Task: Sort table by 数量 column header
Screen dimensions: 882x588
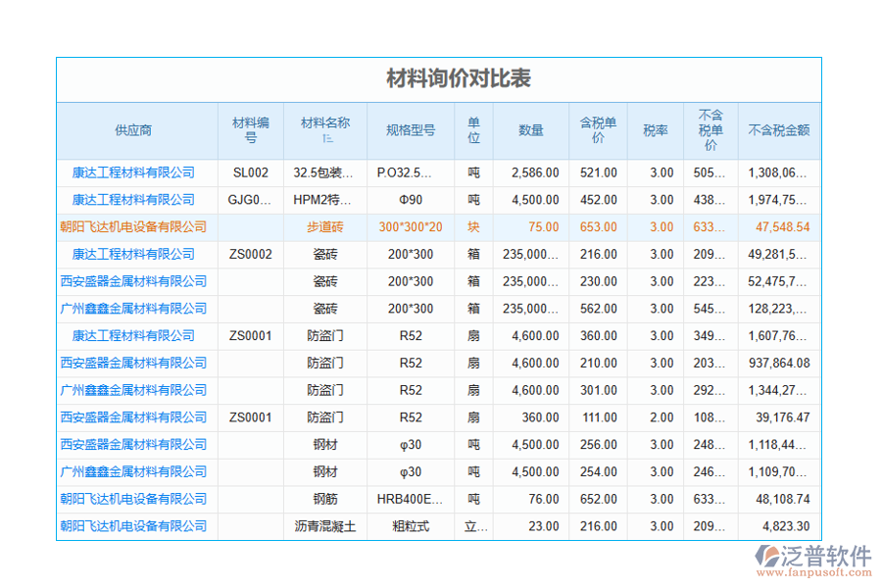Action: 530,130
